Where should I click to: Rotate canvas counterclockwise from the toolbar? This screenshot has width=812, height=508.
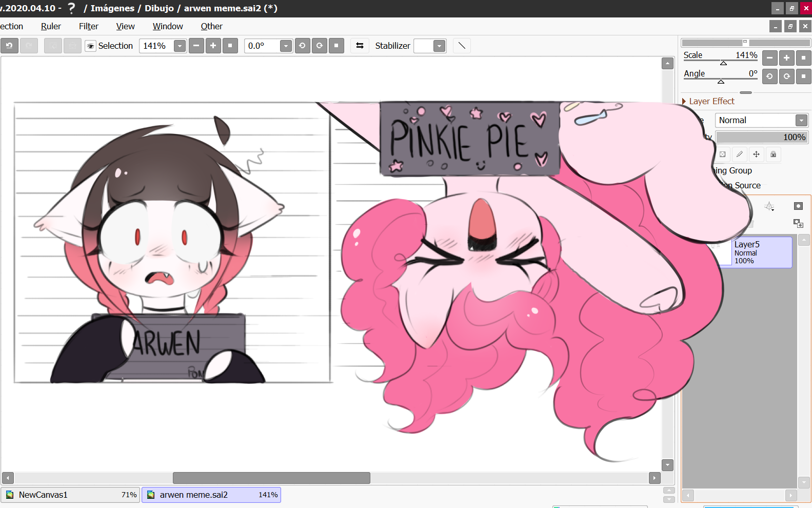pyautogui.click(x=302, y=46)
